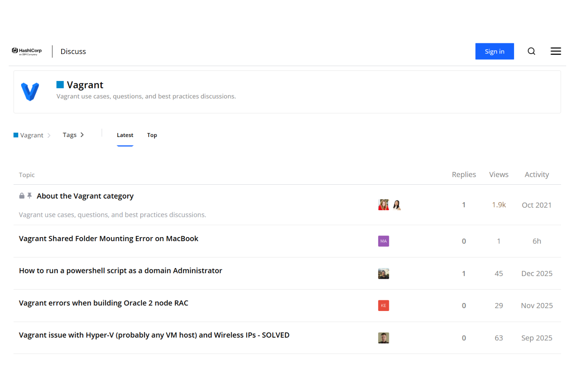Expand the Tags filter dropdown
Image resolution: width=588 pixels, height=392 pixels.
pyautogui.click(x=73, y=135)
